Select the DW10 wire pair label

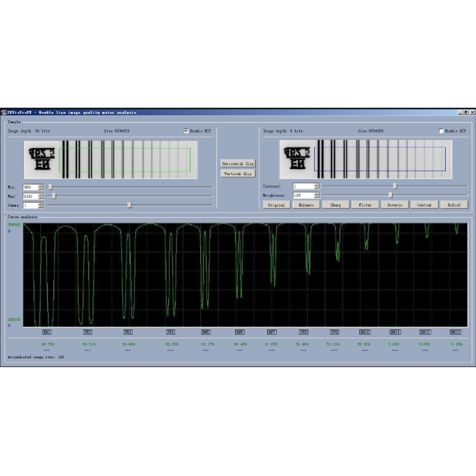point(365,332)
